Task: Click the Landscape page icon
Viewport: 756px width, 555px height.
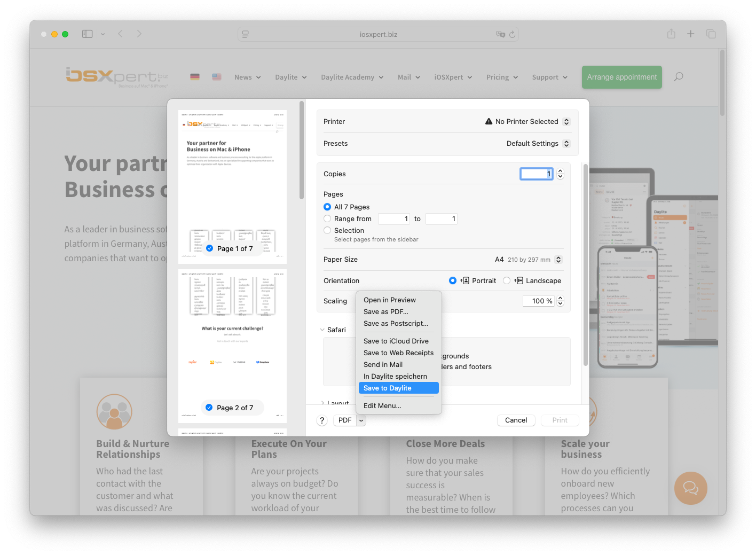Action: (x=518, y=280)
